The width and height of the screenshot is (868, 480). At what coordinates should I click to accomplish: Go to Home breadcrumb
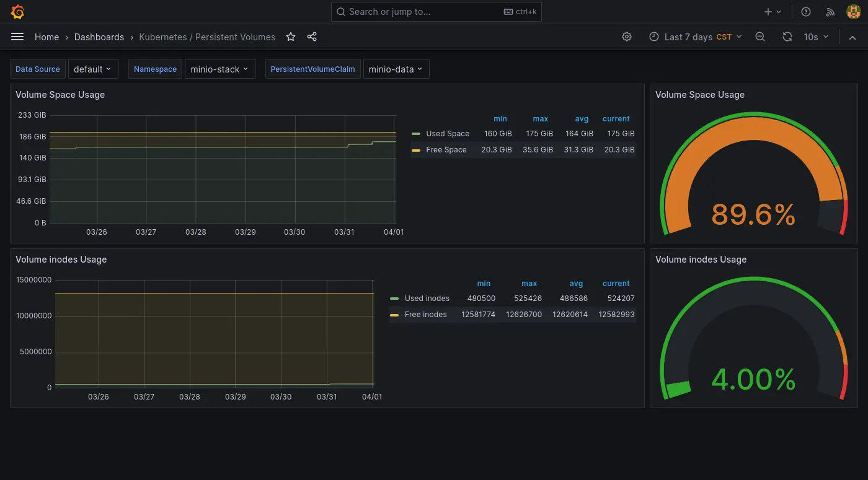tap(46, 37)
